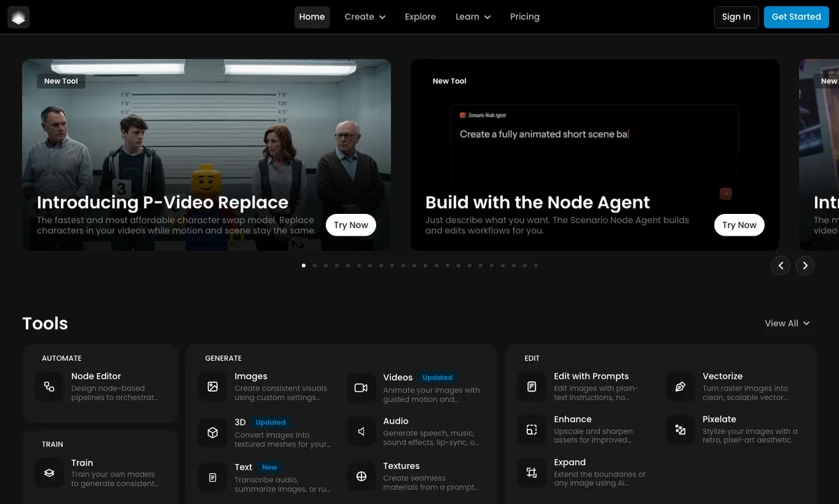Open the Pixelate tool icon

pyautogui.click(x=680, y=430)
